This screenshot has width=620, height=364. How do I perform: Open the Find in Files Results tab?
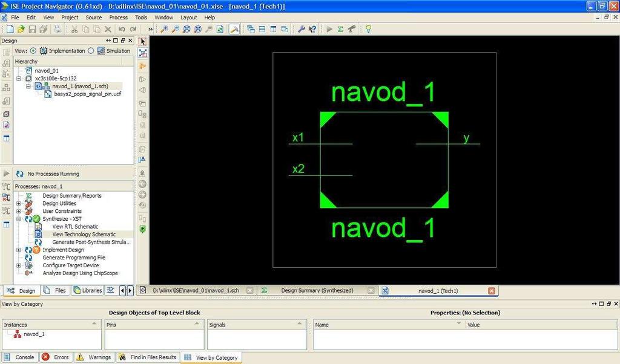coord(148,357)
